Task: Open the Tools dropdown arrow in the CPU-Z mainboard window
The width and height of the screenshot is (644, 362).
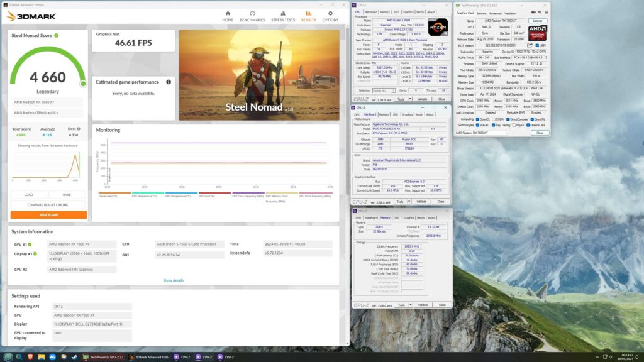Action: coord(409,202)
